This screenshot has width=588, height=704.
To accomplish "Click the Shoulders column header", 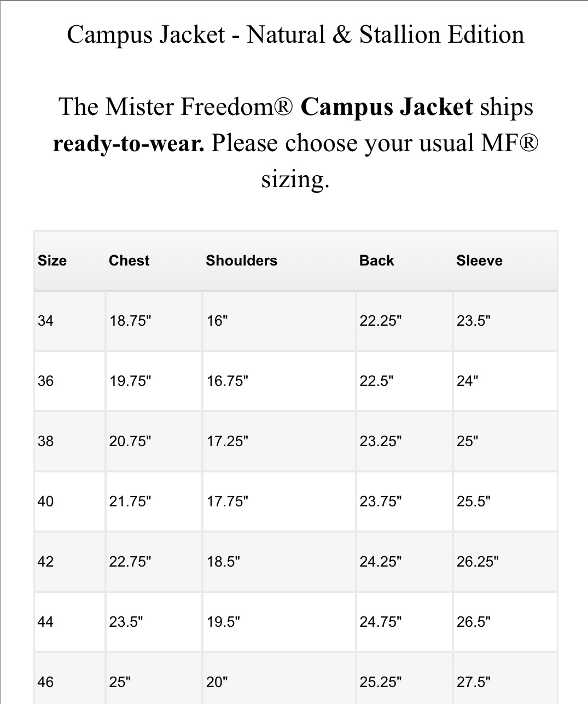I will (241, 261).
